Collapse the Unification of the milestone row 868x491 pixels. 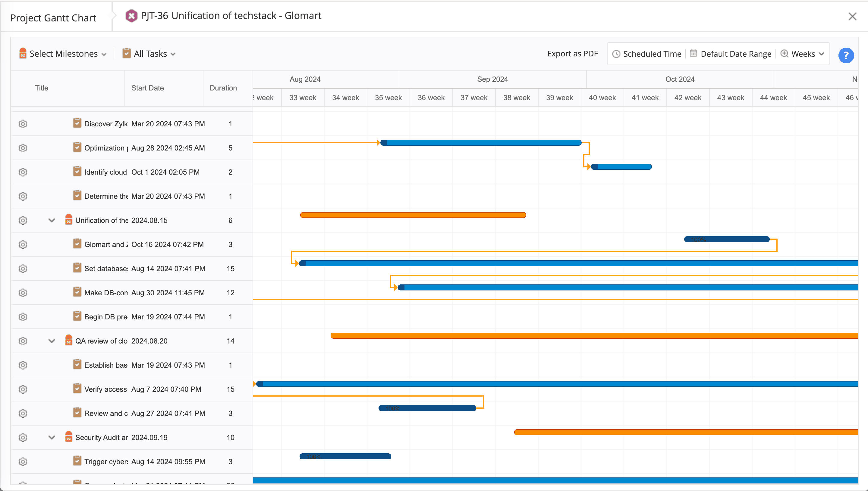pyautogui.click(x=52, y=220)
